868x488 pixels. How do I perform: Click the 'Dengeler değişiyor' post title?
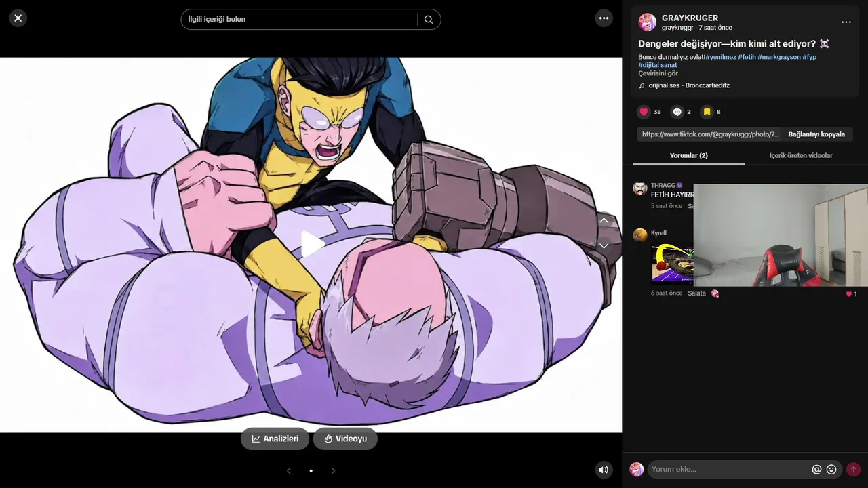point(733,44)
